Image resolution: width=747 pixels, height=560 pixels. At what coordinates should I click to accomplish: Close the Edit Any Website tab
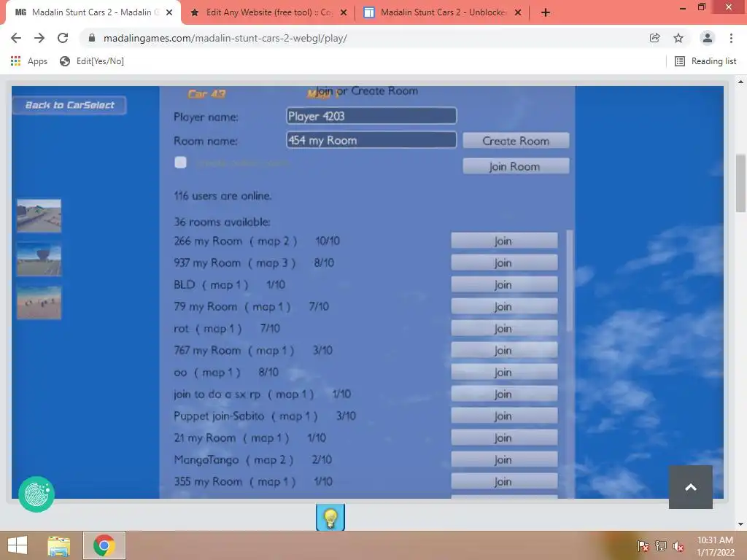(344, 12)
